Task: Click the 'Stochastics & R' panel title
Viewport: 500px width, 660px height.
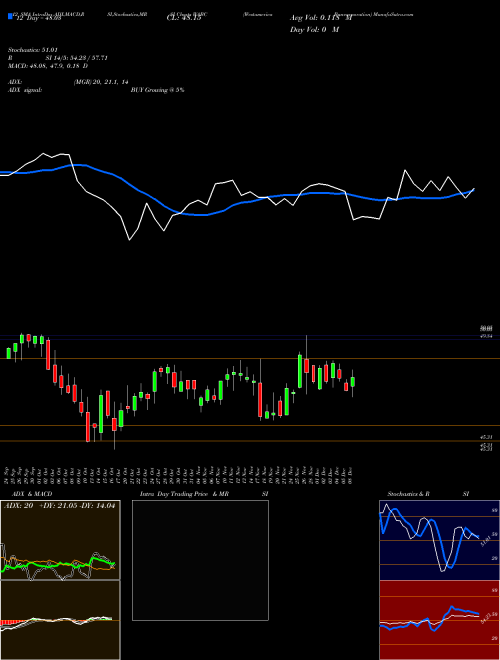Action: [x=408, y=494]
